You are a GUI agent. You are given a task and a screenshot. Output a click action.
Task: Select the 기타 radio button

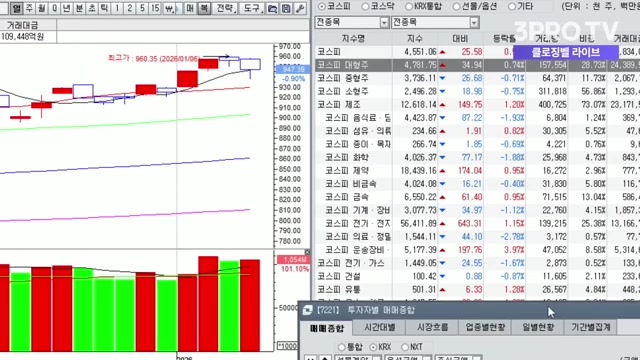pyautogui.click(x=512, y=7)
